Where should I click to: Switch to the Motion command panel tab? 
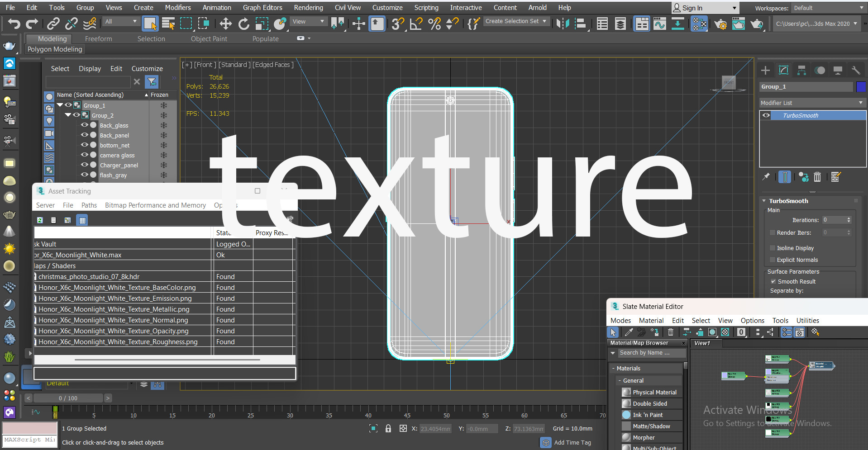[x=820, y=70]
